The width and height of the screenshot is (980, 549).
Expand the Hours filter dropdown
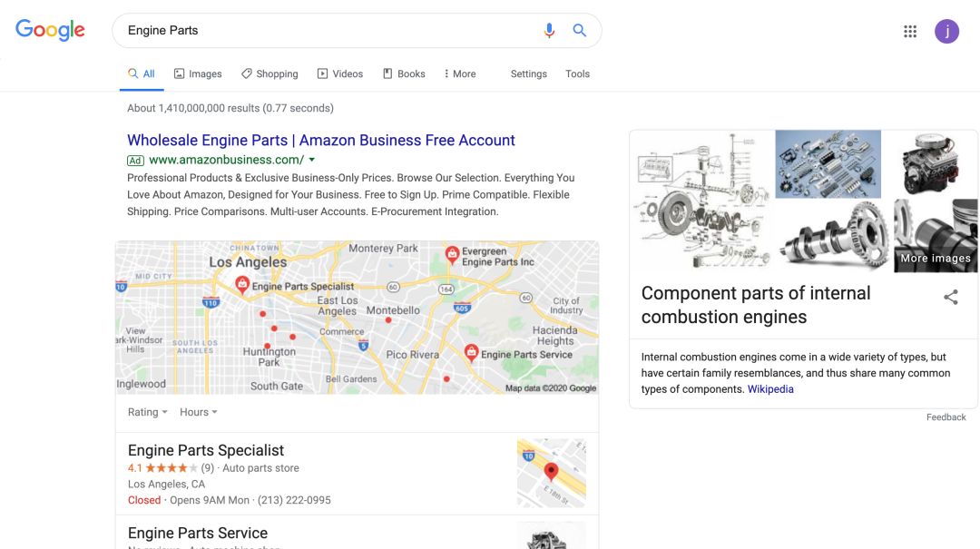[199, 412]
